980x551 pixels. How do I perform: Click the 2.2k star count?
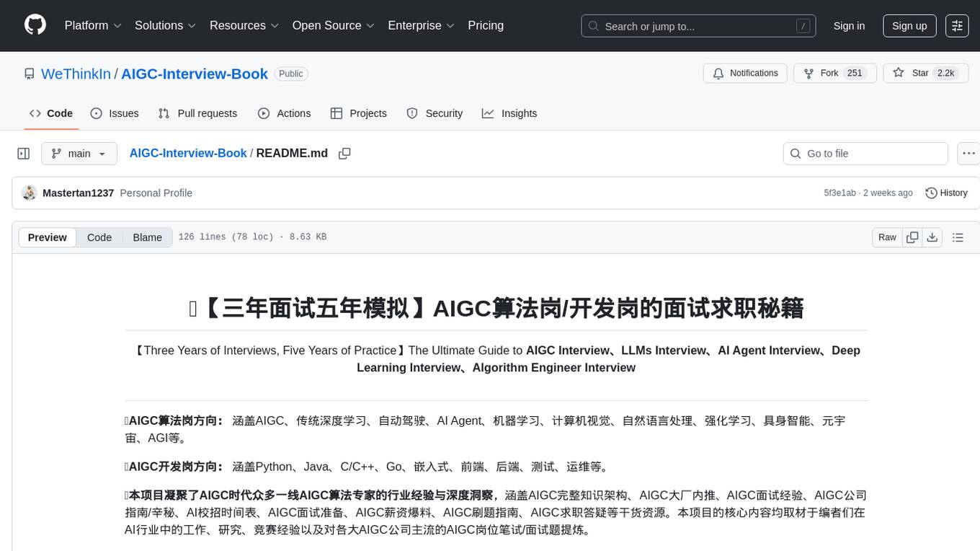click(x=945, y=74)
